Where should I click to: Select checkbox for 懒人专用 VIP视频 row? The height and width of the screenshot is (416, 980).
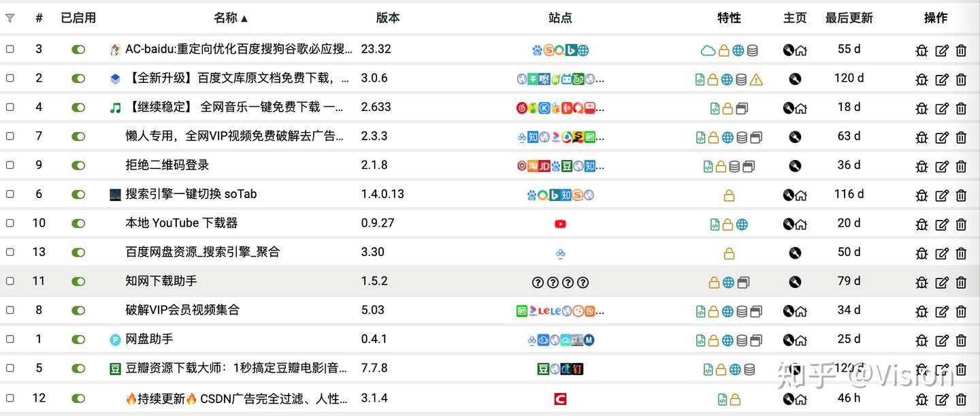click(10, 136)
